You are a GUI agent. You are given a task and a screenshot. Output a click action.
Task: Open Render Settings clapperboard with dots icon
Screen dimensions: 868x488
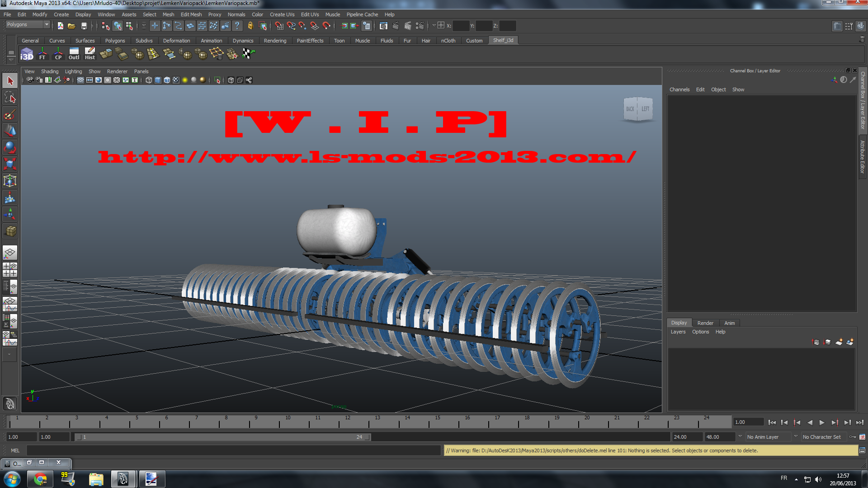[x=420, y=26]
